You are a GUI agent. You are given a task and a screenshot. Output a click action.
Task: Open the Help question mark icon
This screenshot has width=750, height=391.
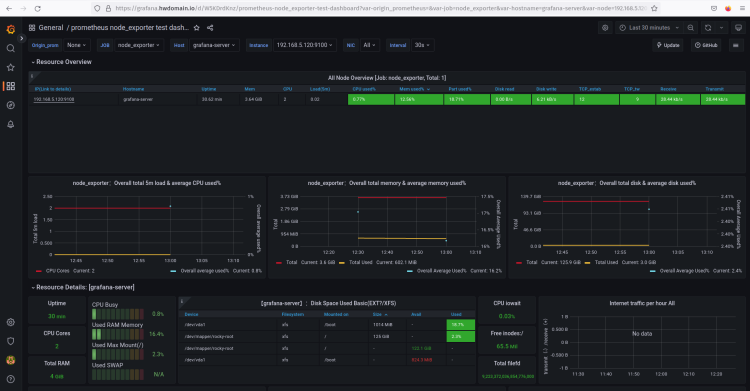[11, 379]
